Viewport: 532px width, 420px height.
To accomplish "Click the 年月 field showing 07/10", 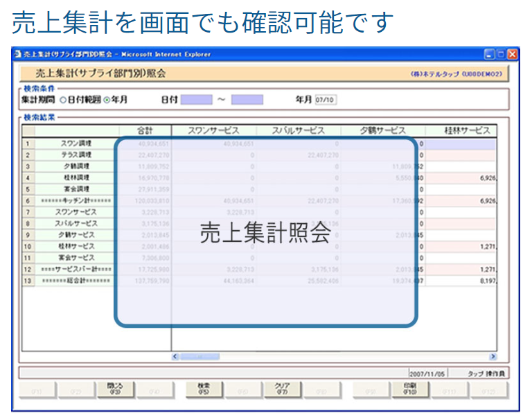I will pos(326,100).
